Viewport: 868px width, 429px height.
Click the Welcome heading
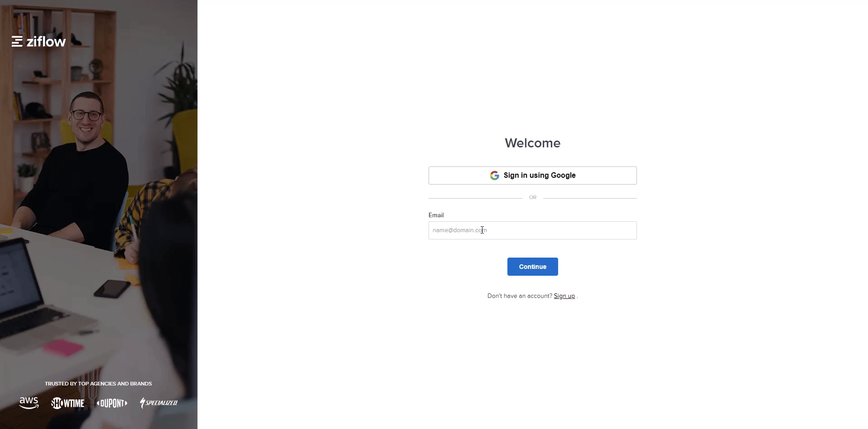click(x=532, y=143)
